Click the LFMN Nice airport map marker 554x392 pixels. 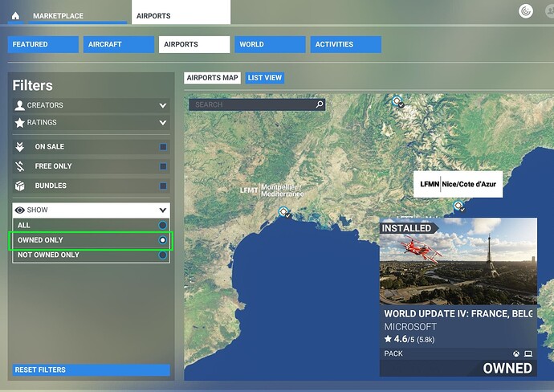(x=458, y=206)
